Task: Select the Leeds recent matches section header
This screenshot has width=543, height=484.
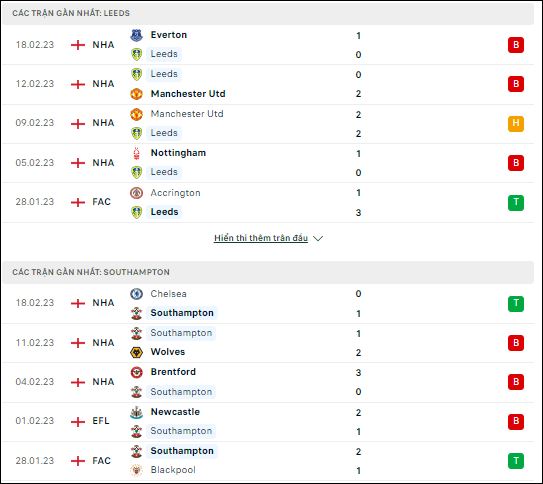Action: pyautogui.click(x=268, y=13)
